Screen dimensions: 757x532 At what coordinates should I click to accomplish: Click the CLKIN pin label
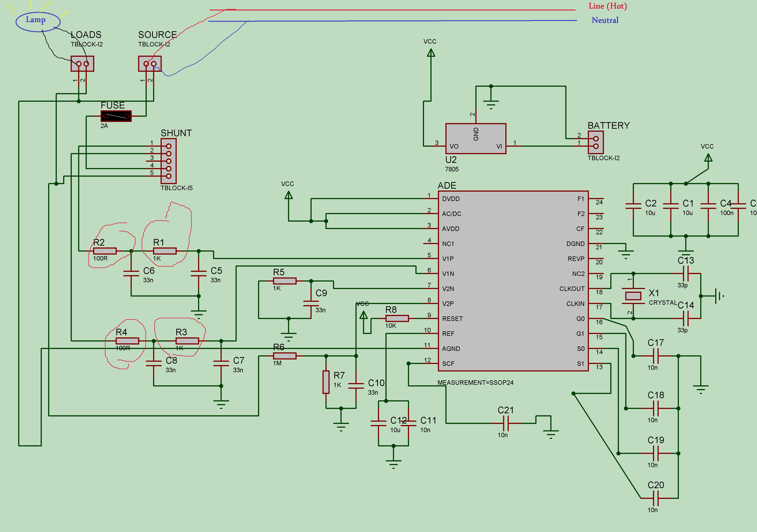click(x=575, y=304)
